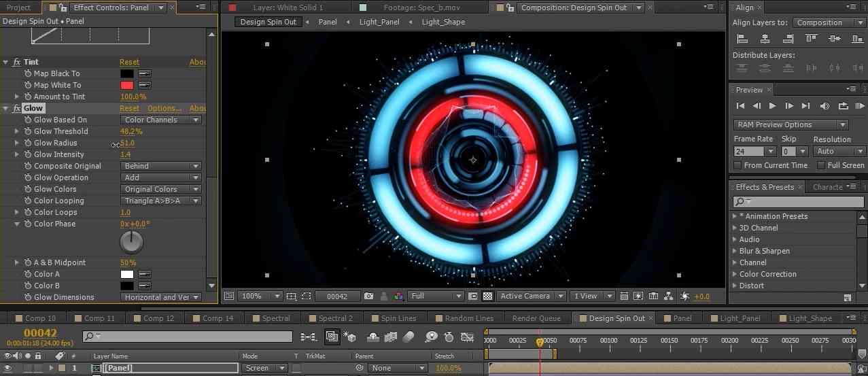Screen dimensions: 868x376
Task: Open the Composite Original dropdown
Action: coord(161,166)
